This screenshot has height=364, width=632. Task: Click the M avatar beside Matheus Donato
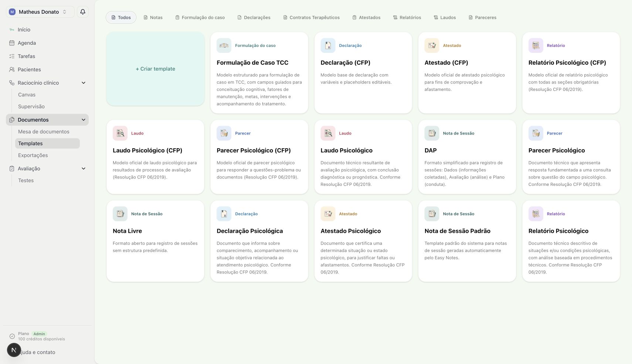(x=12, y=12)
